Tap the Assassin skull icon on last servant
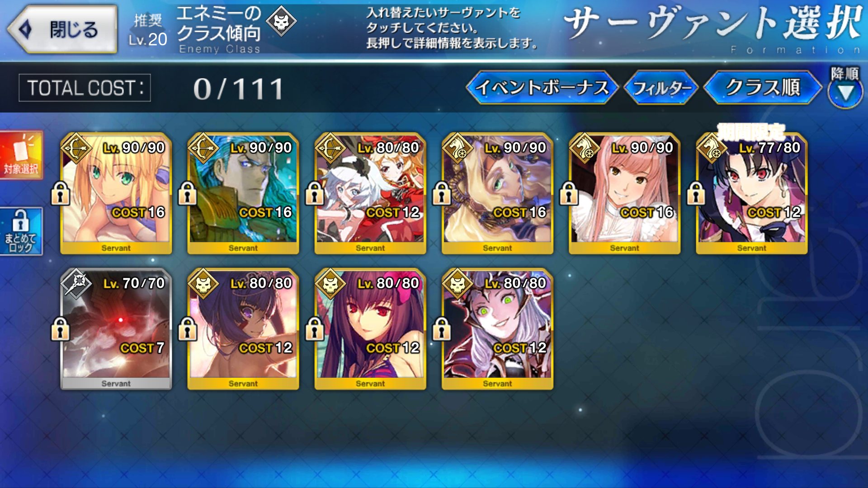The height and width of the screenshot is (488, 868). [457, 283]
